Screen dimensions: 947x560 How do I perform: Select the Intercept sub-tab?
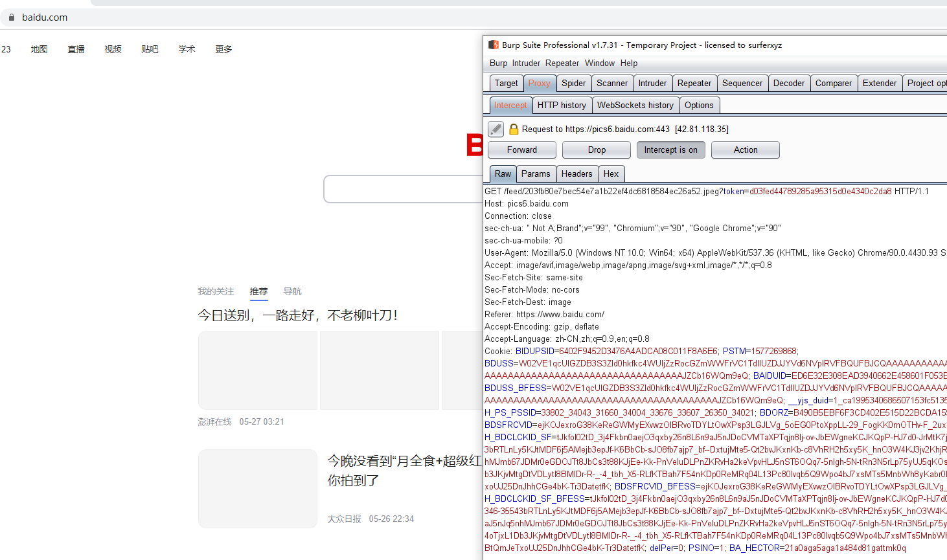pyautogui.click(x=510, y=106)
